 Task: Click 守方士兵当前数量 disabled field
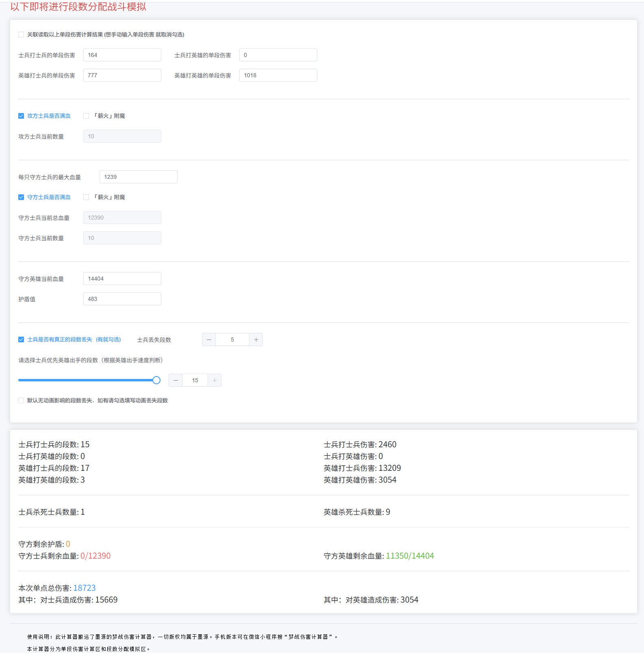pyautogui.click(x=122, y=238)
